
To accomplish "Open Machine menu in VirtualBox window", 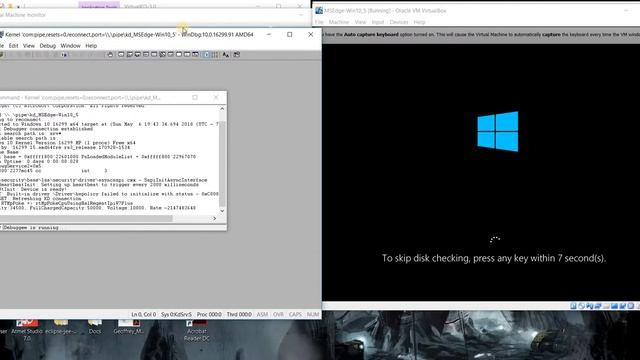I will (x=339, y=22).
